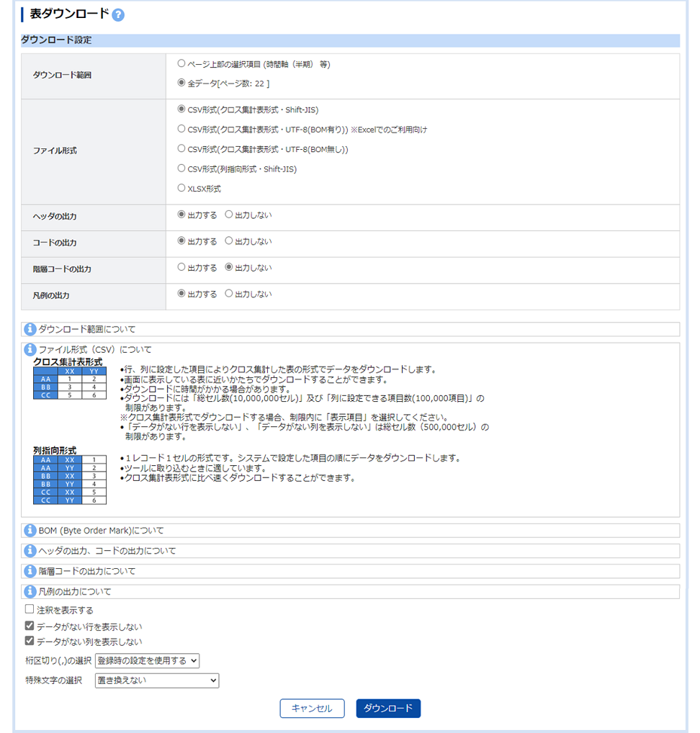Set 凡例の出力 to 出力しない
The width and height of the screenshot is (700, 733).
pos(229,294)
